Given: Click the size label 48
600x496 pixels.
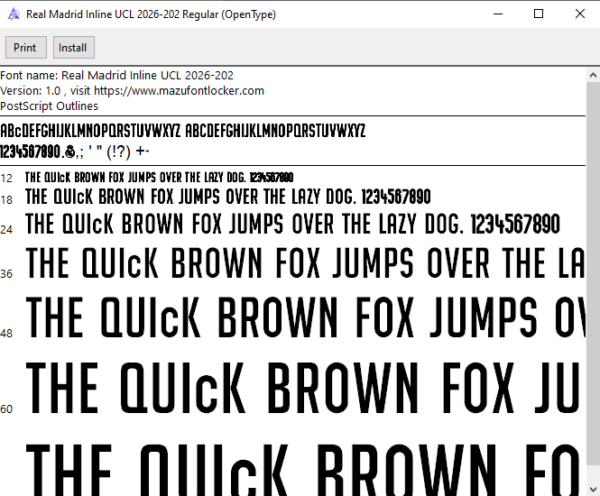Looking at the screenshot, I should pyautogui.click(x=7, y=333).
